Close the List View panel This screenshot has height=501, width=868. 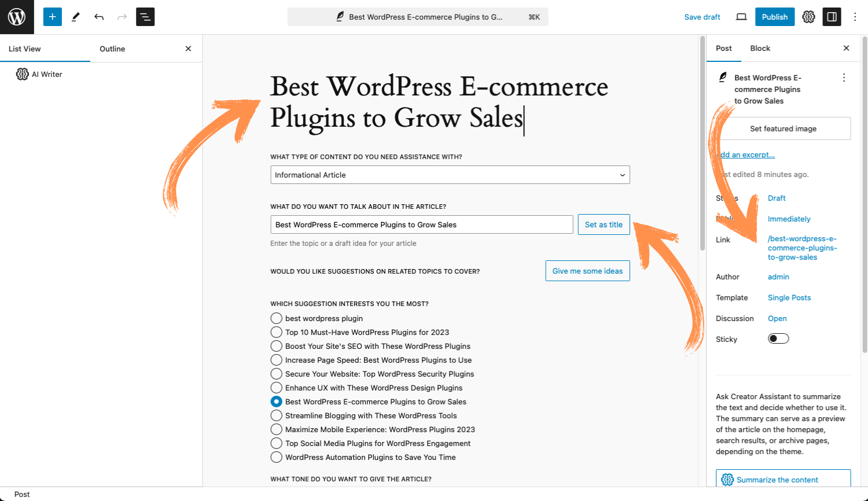188,49
